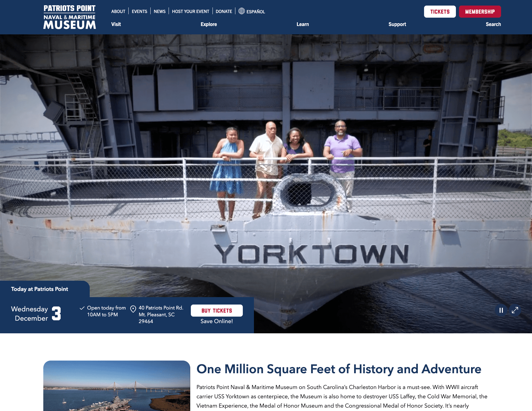
Task: Expand the hero video to fullscreen
Action: (515, 310)
